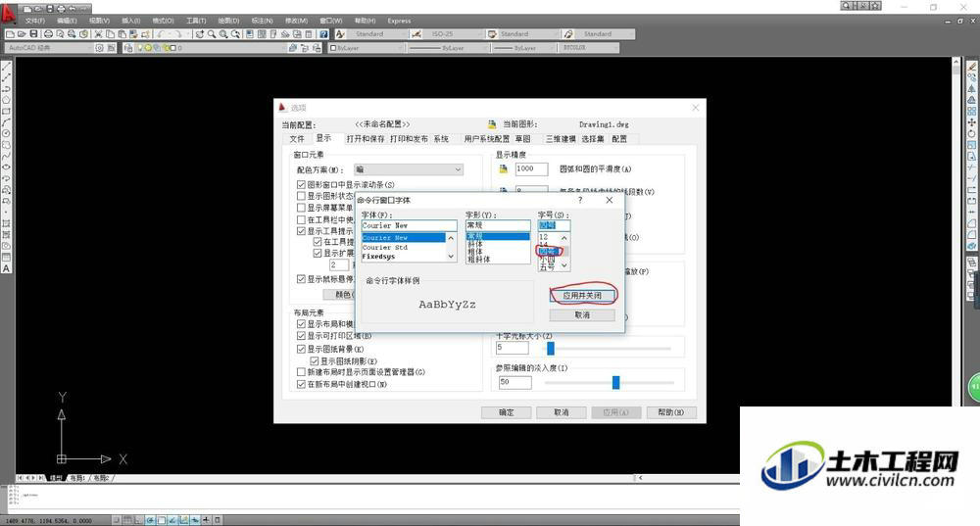Toggle 显示屏幕菜单 checkbox
Viewport: 980px width, 526px height.
point(301,208)
